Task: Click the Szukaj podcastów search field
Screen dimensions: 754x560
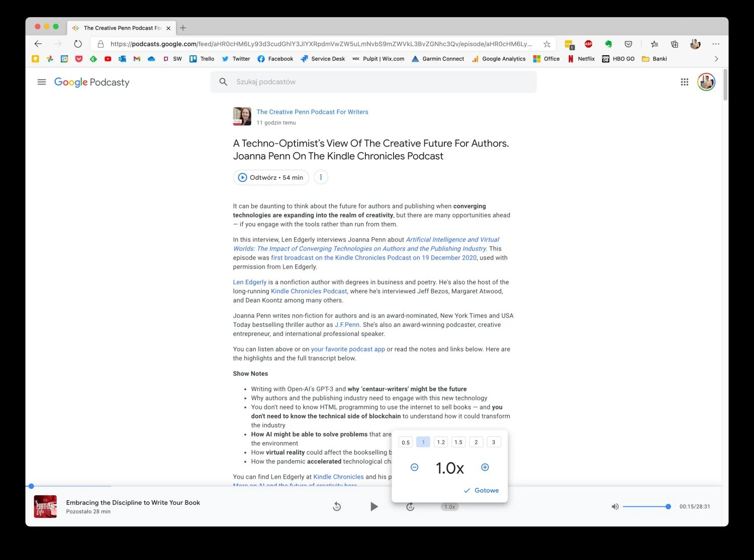Action: (373, 82)
